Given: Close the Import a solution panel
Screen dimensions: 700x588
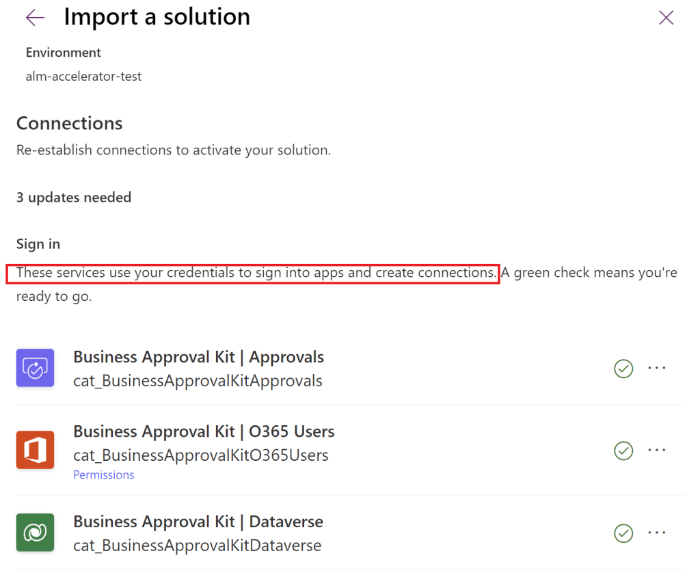Looking at the screenshot, I should click(666, 18).
